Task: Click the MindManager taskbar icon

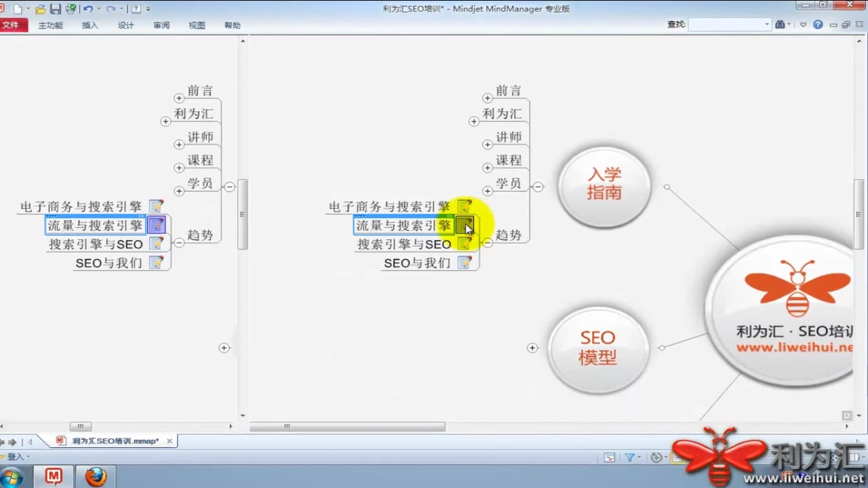Action: tap(54, 476)
